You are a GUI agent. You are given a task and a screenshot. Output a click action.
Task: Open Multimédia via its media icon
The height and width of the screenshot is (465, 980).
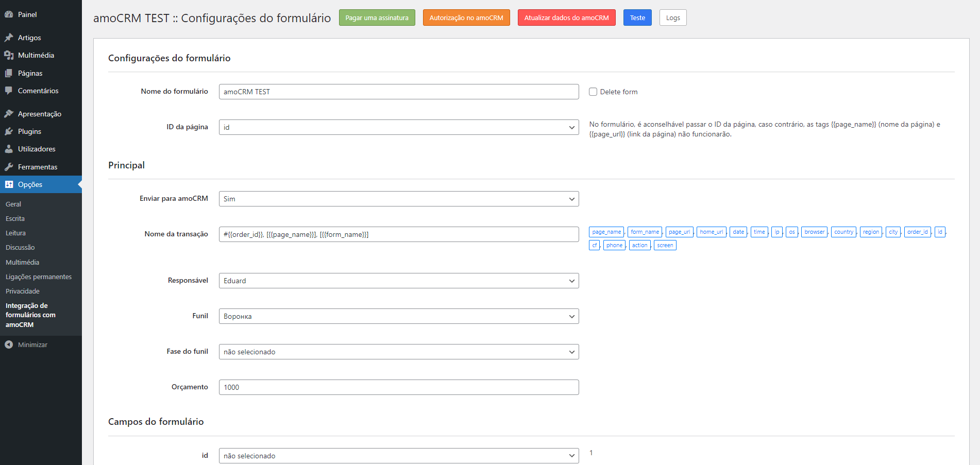tap(9, 55)
